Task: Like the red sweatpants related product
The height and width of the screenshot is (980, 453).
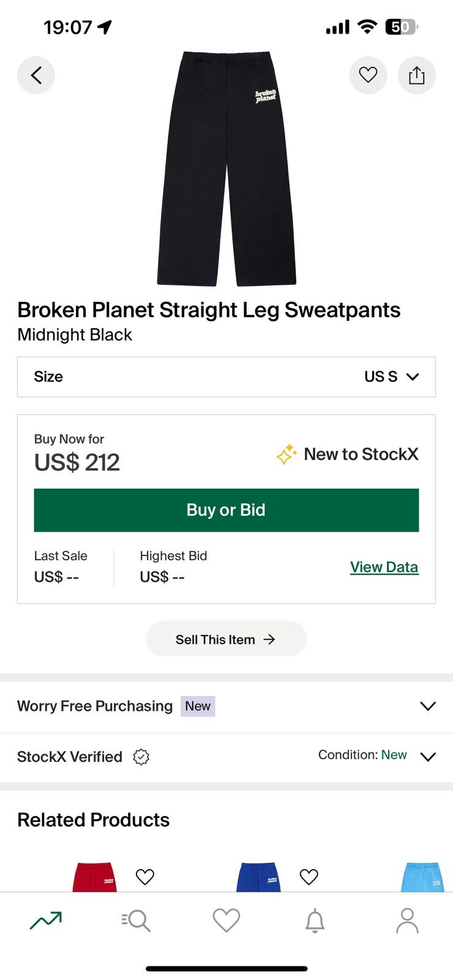Action: pyautogui.click(x=145, y=877)
